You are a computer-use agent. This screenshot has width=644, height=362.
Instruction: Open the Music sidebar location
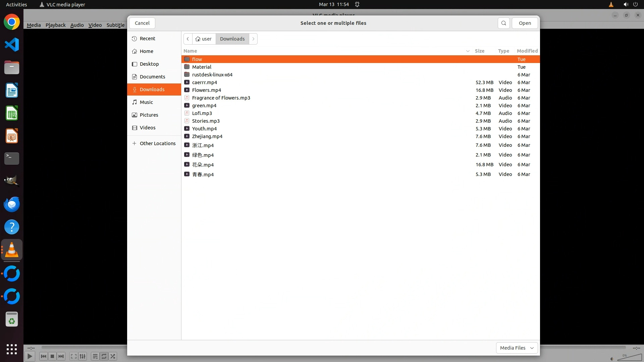pyautogui.click(x=146, y=102)
